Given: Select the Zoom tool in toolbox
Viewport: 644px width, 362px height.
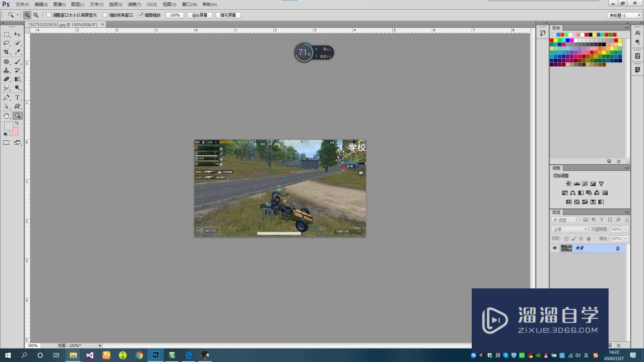Looking at the screenshot, I should (x=17, y=116).
